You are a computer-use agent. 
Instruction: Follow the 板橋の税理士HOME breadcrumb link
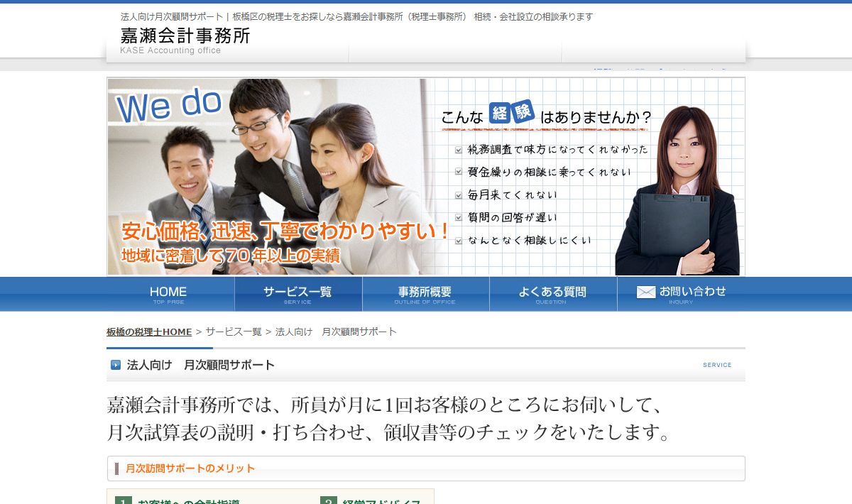[x=149, y=332]
